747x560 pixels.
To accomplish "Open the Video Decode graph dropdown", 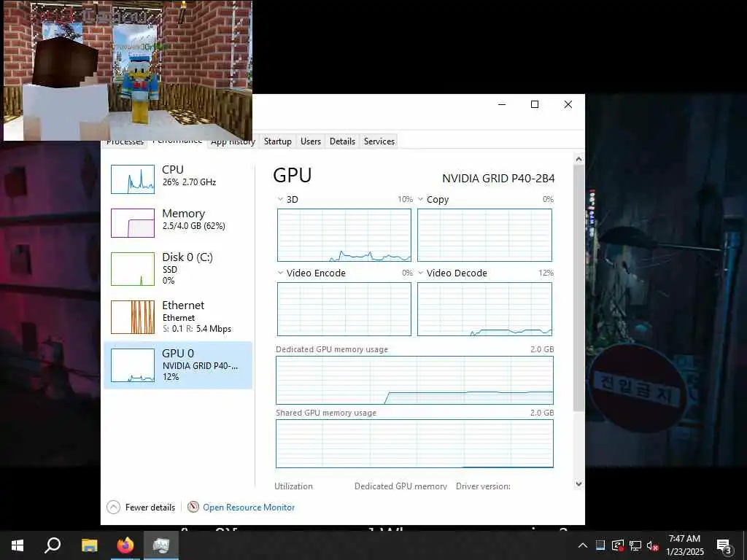I will click(421, 273).
